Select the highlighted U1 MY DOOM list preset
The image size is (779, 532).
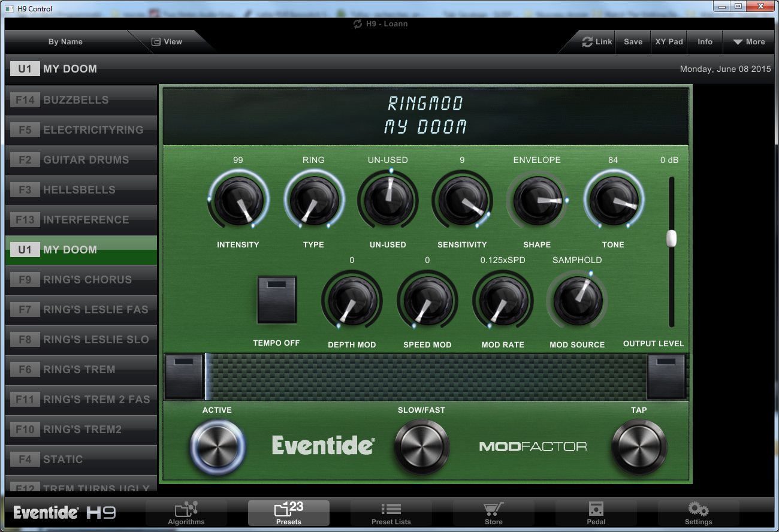[x=81, y=250]
